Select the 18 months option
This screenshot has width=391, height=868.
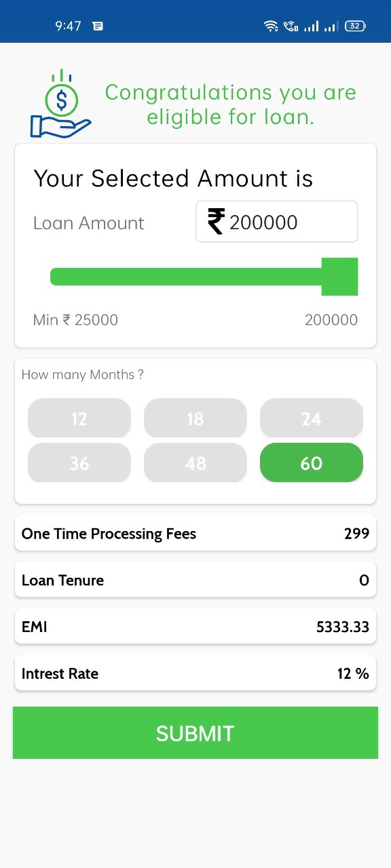pyautogui.click(x=195, y=418)
